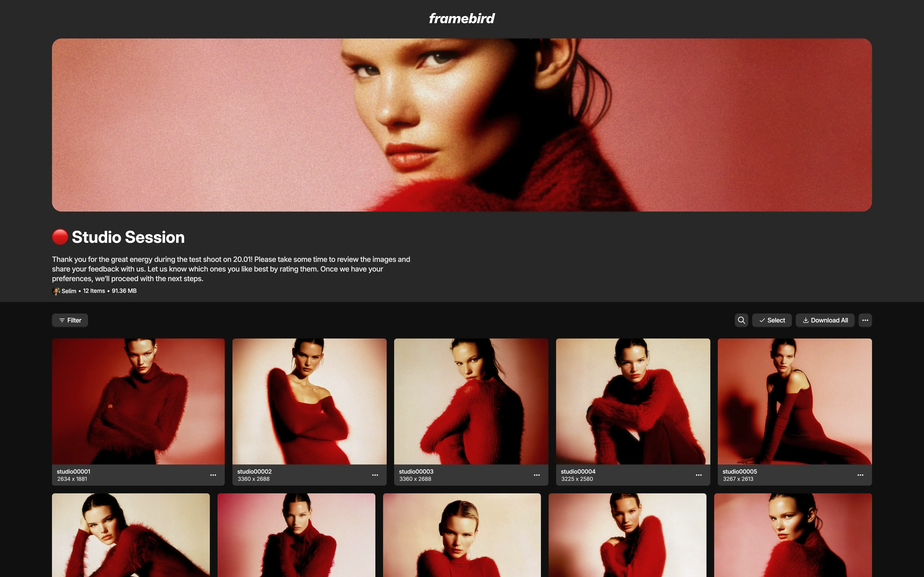Open options menu for studio00003
This screenshot has width=924, height=577.
tap(536, 475)
